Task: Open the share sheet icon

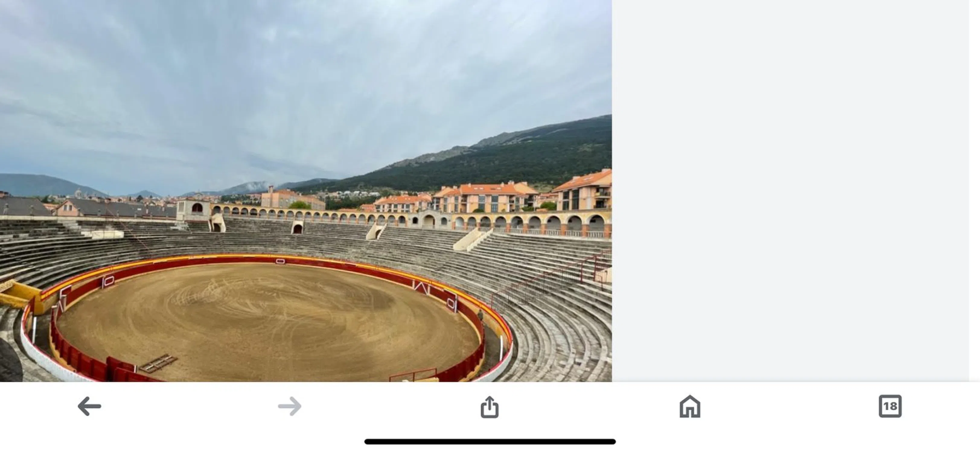Action: click(x=490, y=407)
